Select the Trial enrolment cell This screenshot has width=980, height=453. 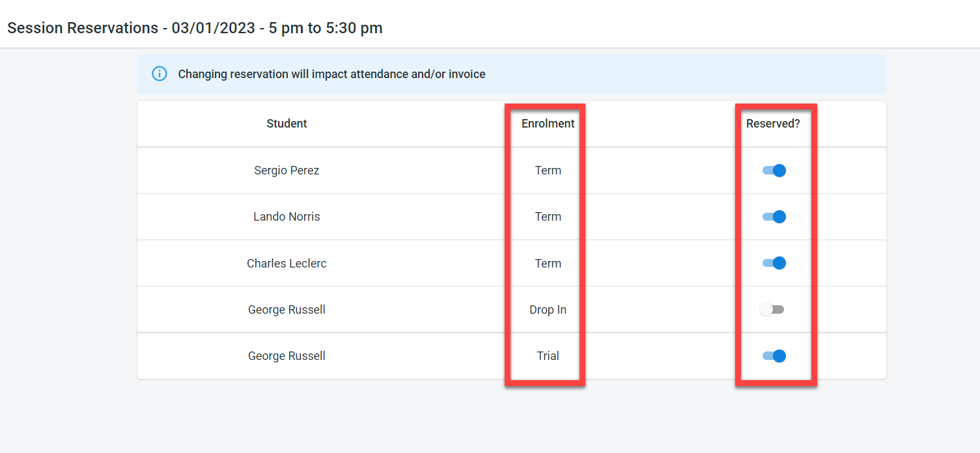pos(548,356)
